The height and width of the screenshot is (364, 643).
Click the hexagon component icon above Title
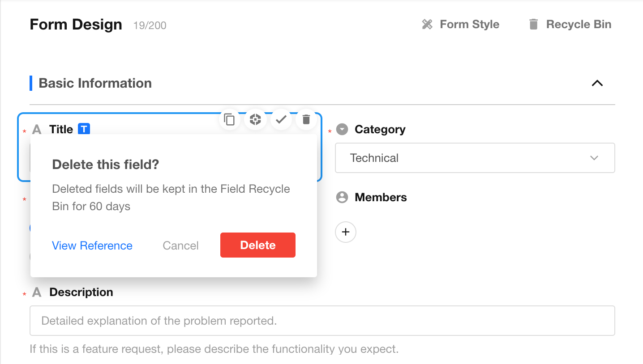[255, 119]
